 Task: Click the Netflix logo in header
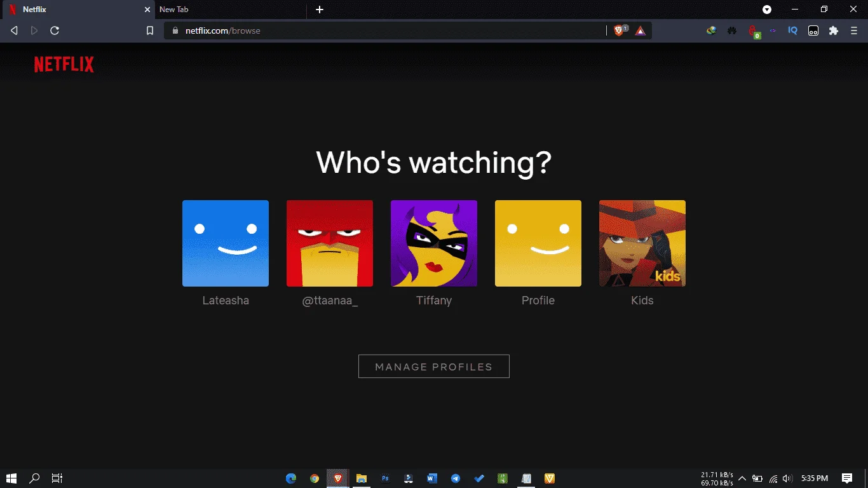click(x=64, y=64)
